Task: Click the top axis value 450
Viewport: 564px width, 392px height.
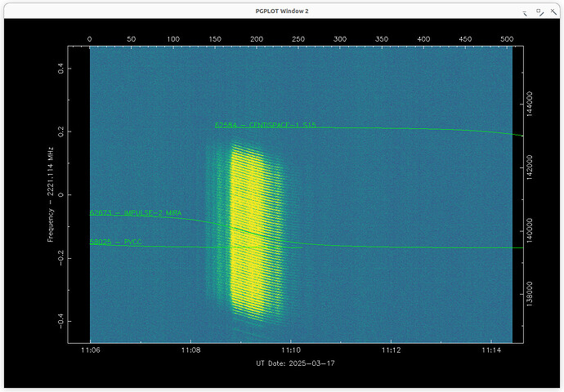Action: tap(465, 39)
